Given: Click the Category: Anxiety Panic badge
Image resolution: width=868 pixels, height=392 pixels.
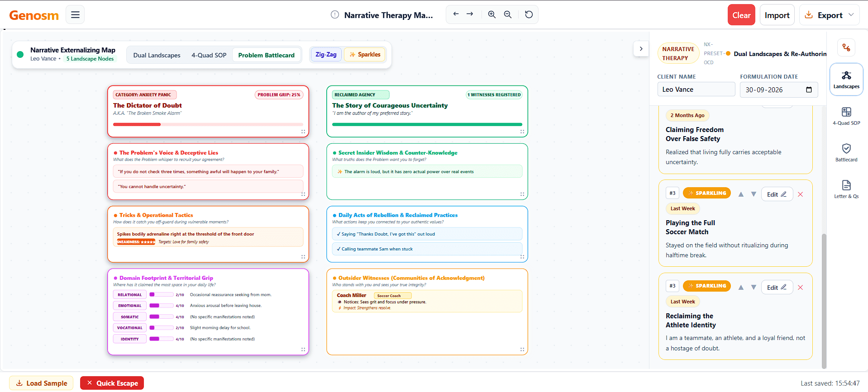Looking at the screenshot, I should (x=145, y=94).
